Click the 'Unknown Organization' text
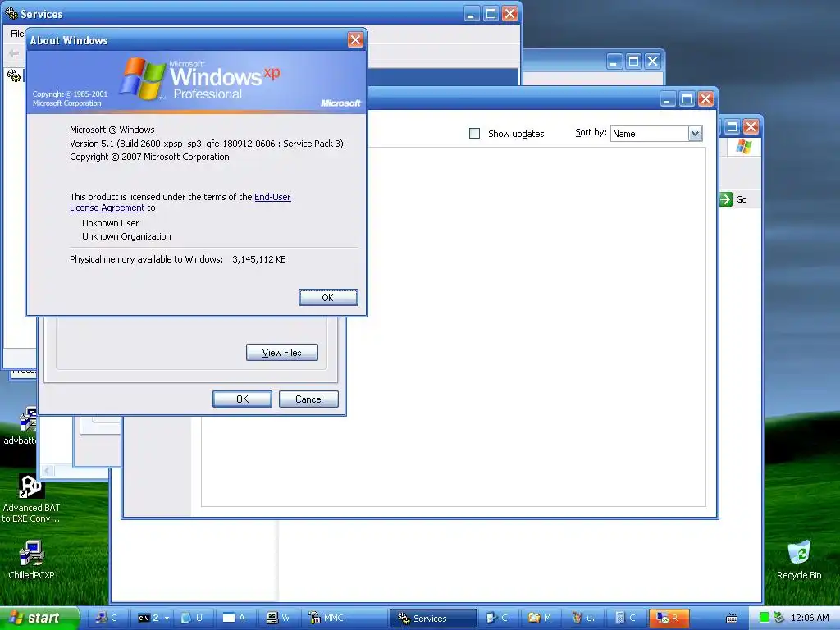 pyautogui.click(x=126, y=236)
